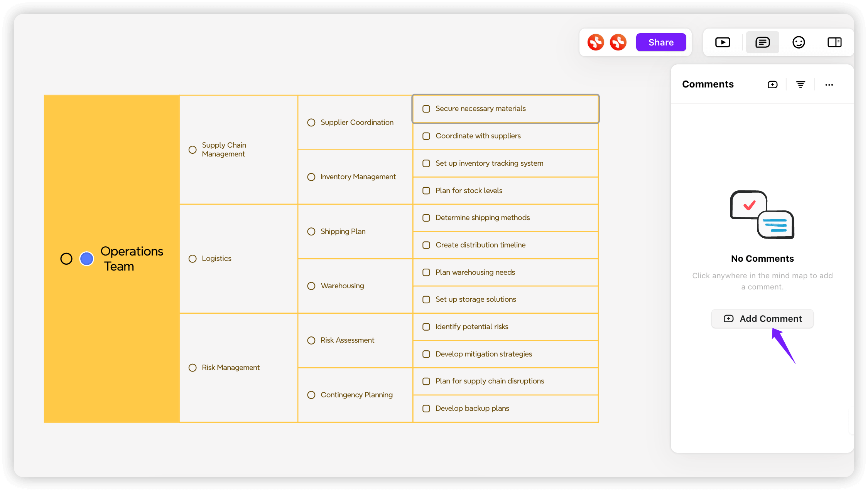Open the emoji reactions icon
868x491 pixels.
799,42
